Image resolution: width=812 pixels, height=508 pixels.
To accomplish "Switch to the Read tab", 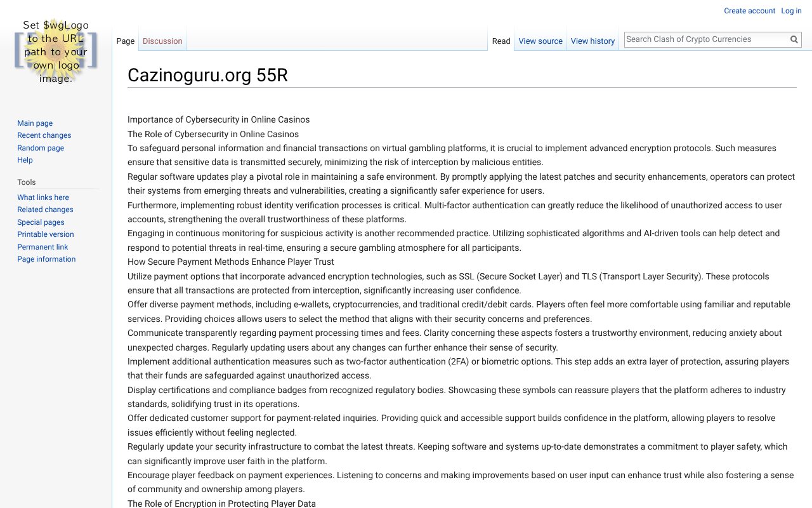I will (501, 41).
